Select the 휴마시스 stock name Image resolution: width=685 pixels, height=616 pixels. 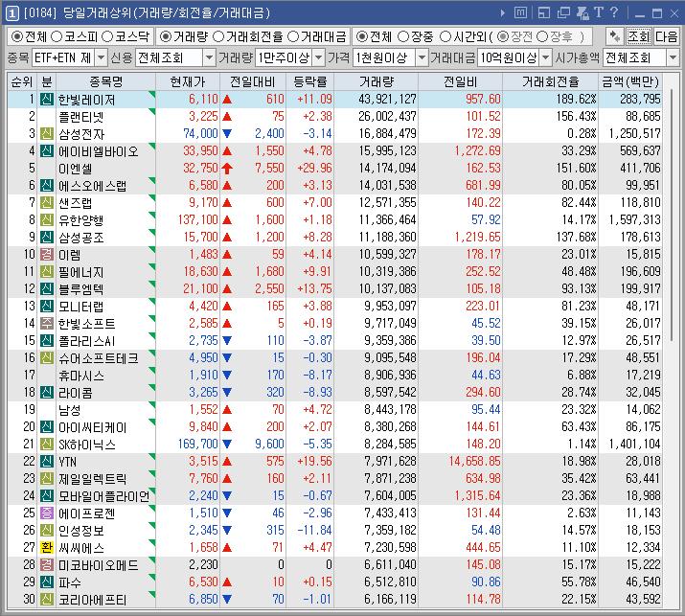[x=80, y=376]
